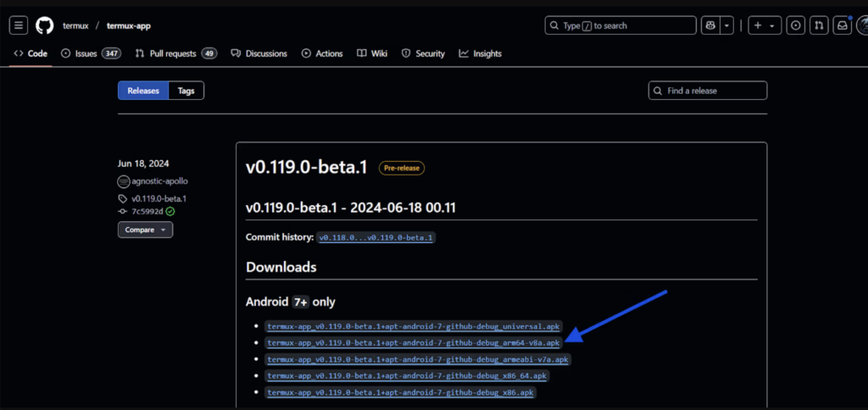This screenshot has width=868, height=410.
Task: Click the agnostic-apollo author avatar
Action: coord(124,181)
